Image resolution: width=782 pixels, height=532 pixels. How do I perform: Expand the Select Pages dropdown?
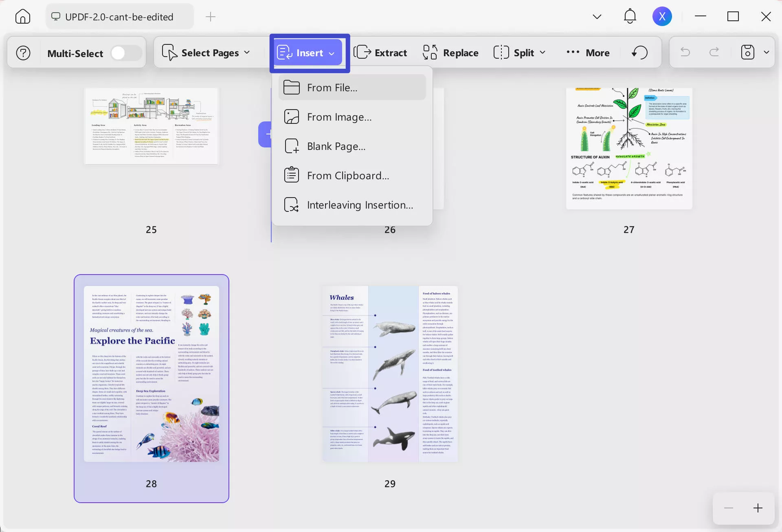247,52
